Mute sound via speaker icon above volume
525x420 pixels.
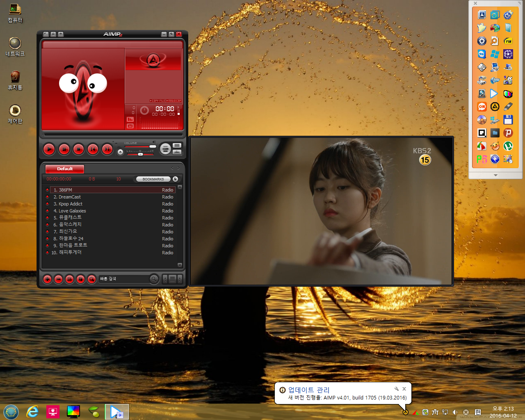pos(154,142)
